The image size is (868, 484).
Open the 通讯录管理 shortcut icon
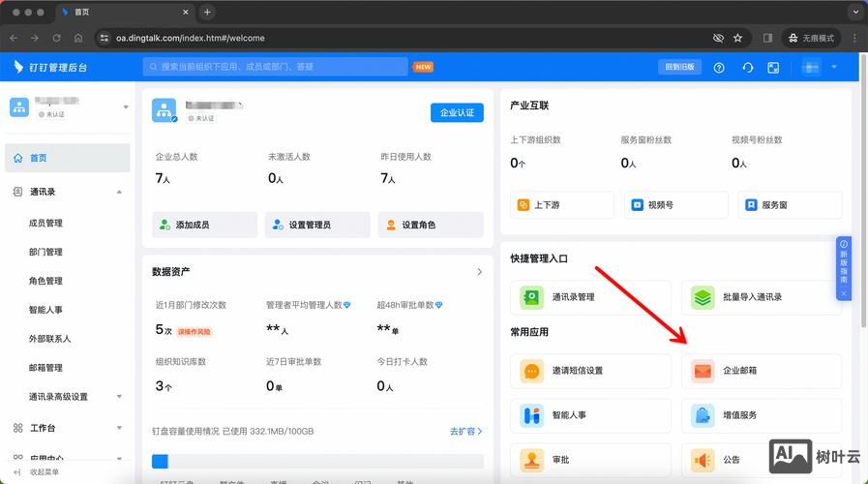pos(532,297)
